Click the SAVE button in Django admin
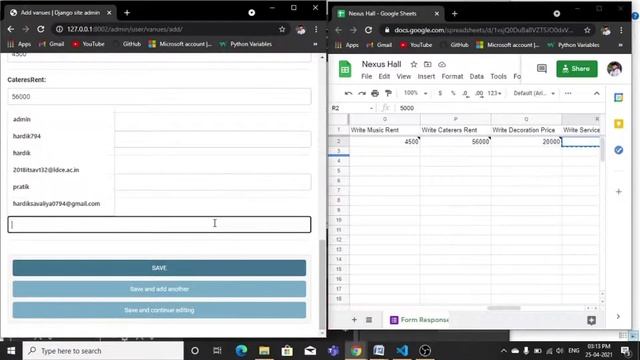 [x=159, y=268]
